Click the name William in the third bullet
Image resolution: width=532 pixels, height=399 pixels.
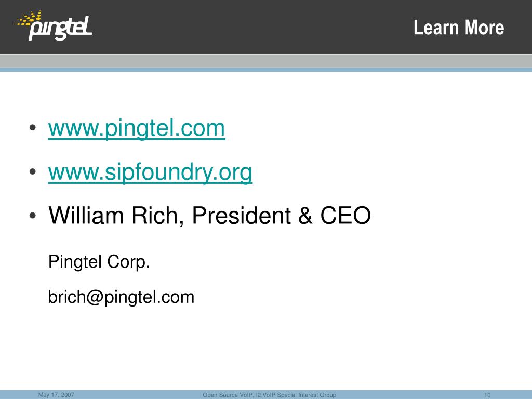(86, 216)
